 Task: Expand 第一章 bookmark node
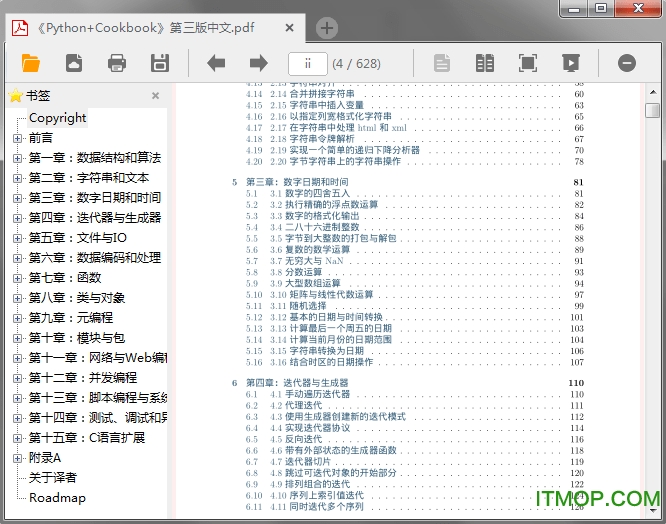pos(17,158)
